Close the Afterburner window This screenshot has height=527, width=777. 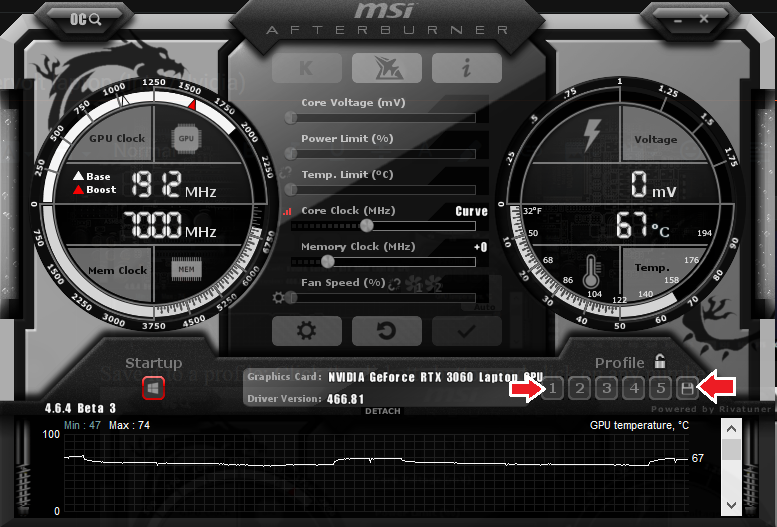tap(704, 19)
